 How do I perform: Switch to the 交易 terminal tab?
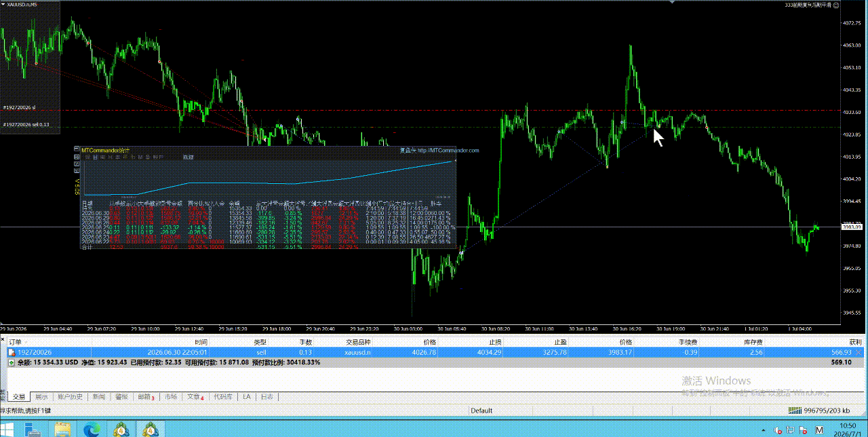point(18,396)
